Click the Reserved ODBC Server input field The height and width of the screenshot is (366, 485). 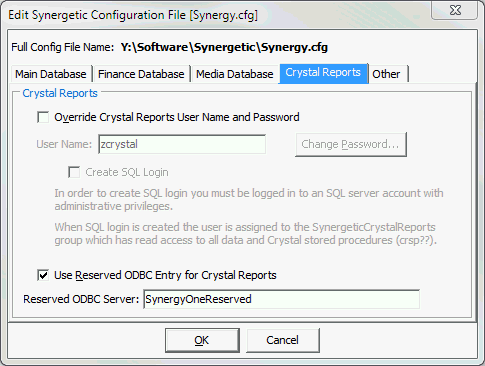tap(281, 299)
